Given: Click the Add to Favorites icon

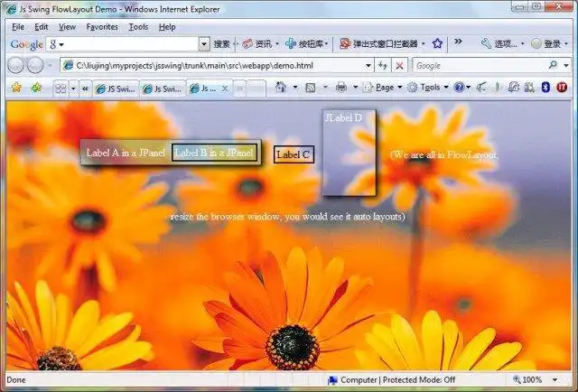Looking at the screenshot, I should point(36,88).
